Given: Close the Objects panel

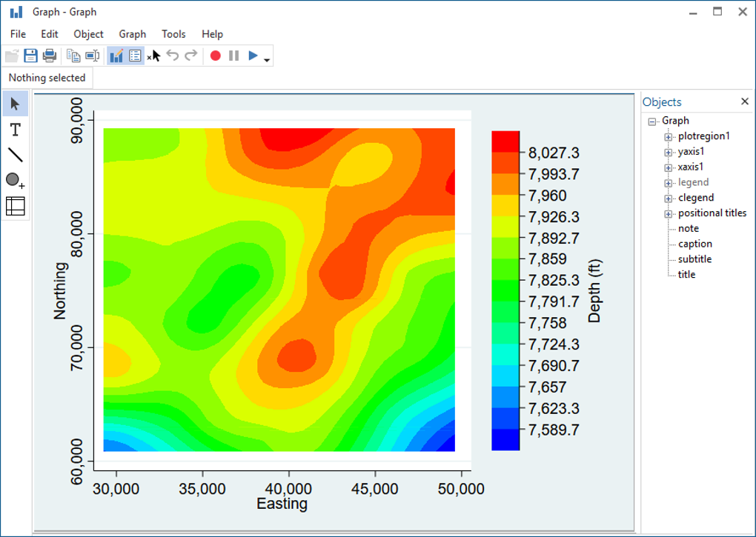Looking at the screenshot, I should (x=744, y=101).
